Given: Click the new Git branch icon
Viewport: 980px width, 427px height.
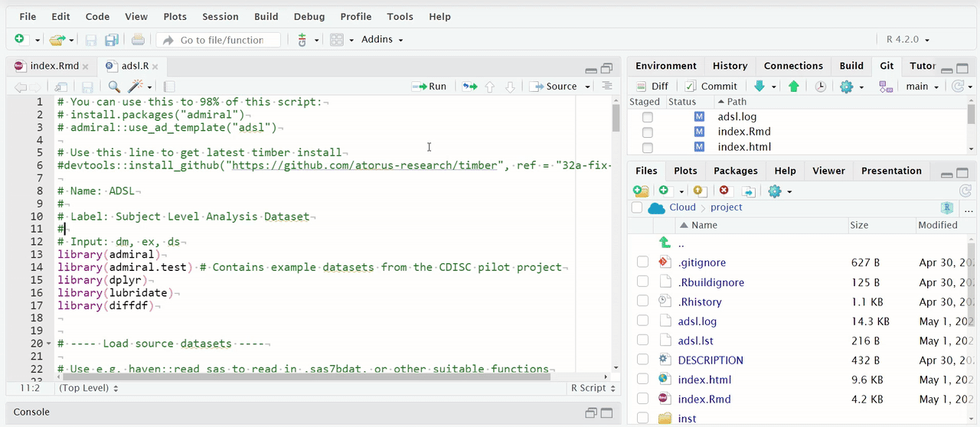Looking at the screenshot, I should pyautogui.click(x=886, y=86).
